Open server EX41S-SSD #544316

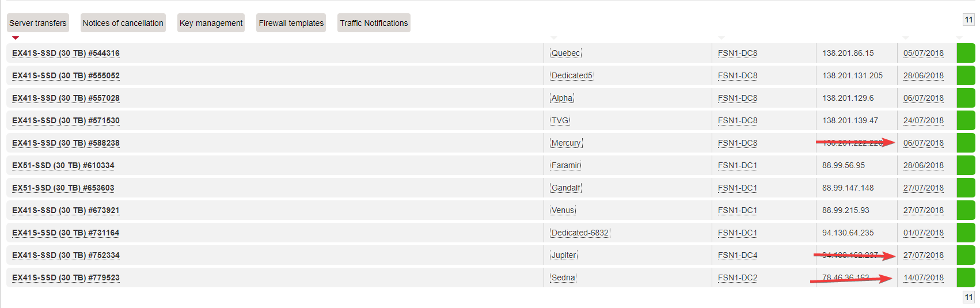pyautogui.click(x=66, y=53)
